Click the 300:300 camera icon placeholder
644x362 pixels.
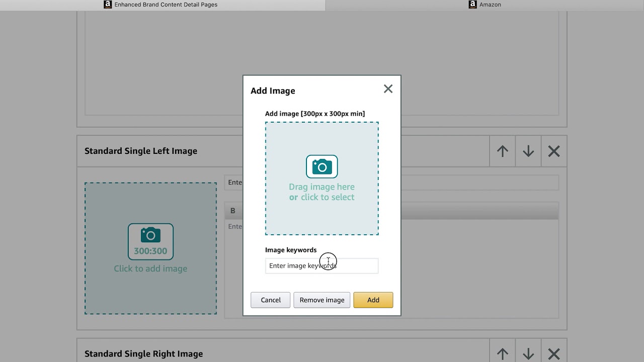pos(150,242)
